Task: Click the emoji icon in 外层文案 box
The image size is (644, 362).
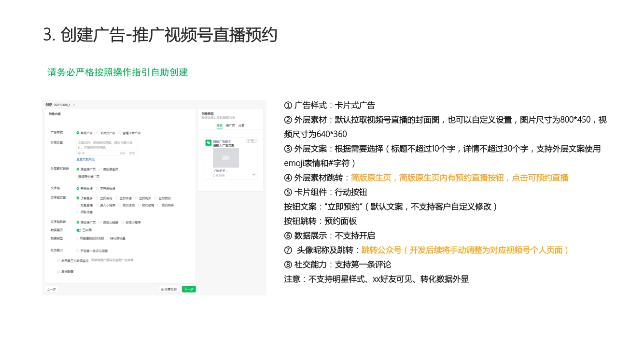Action: pyautogui.click(x=80, y=153)
